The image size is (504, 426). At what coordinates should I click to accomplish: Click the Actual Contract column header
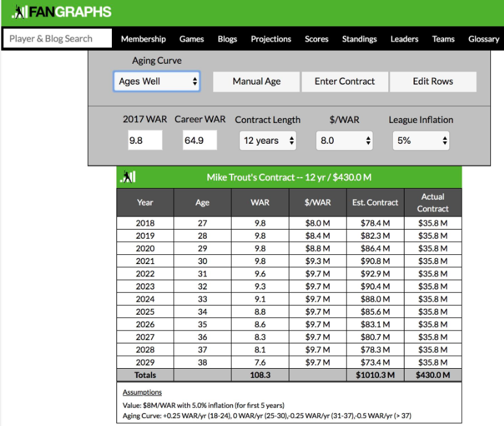(432, 202)
